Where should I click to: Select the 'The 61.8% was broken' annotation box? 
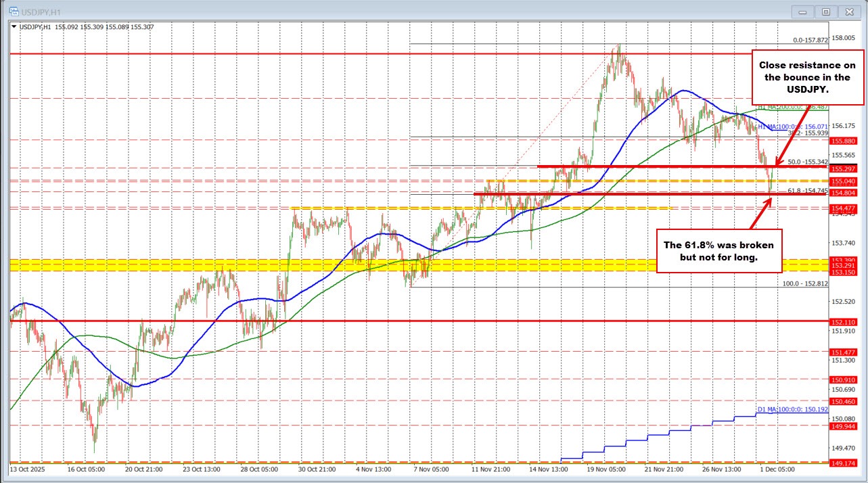[x=718, y=250]
